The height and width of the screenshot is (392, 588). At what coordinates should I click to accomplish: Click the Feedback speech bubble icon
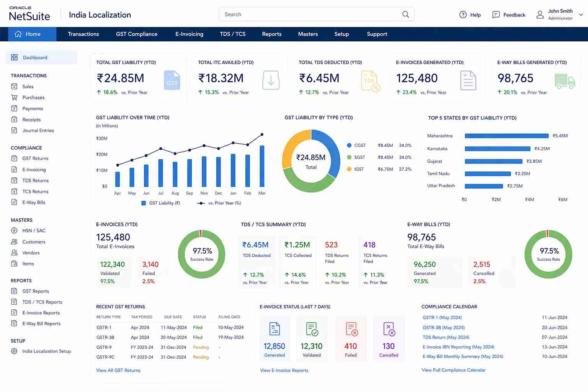coord(496,15)
